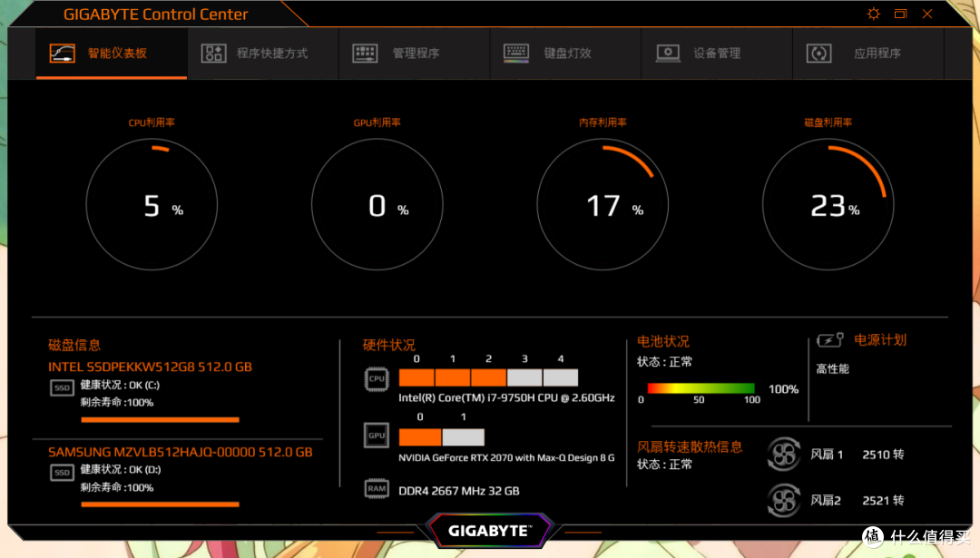Image resolution: width=980 pixels, height=558 pixels.
Task: Click the RAM module icon
Action: click(x=377, y=489)
